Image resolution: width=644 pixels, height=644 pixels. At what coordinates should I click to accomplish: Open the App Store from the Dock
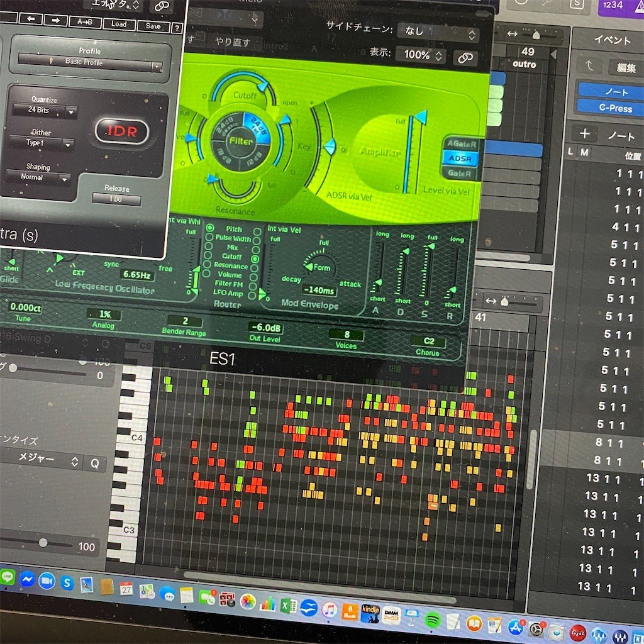(516, 627)
